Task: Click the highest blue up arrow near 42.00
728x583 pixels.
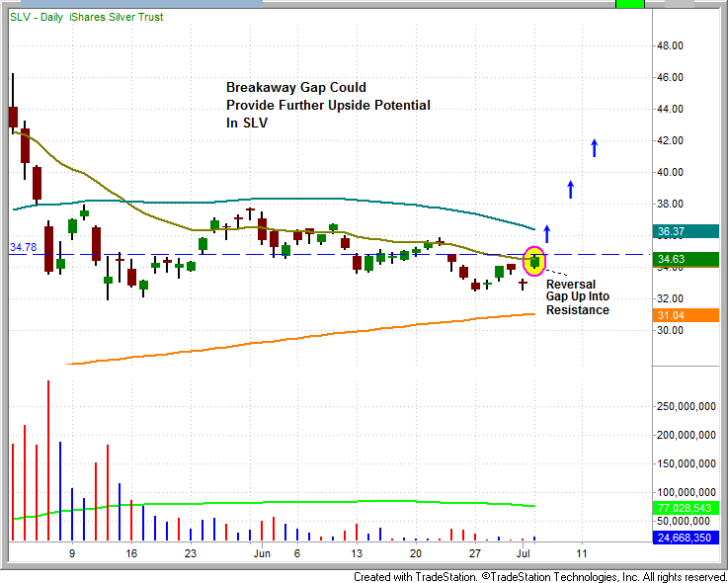Action: click(x=594, y=147)
